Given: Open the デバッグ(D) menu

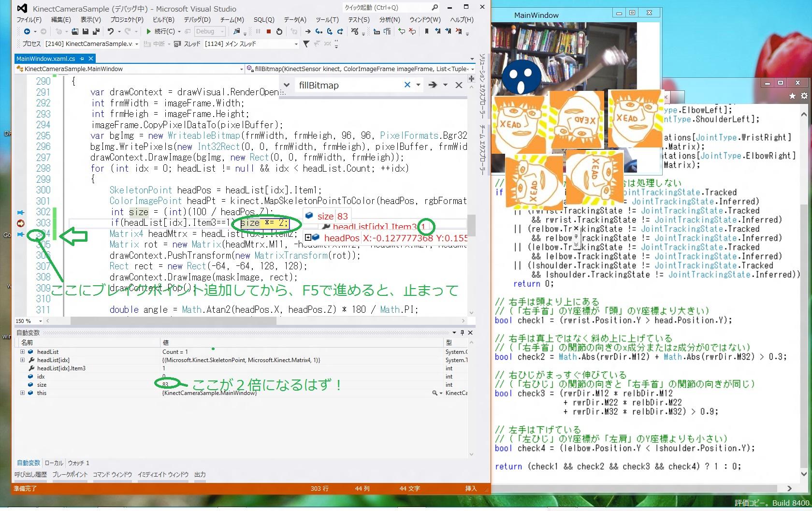Looking at the screenshot, I should (x=197, y=20).
